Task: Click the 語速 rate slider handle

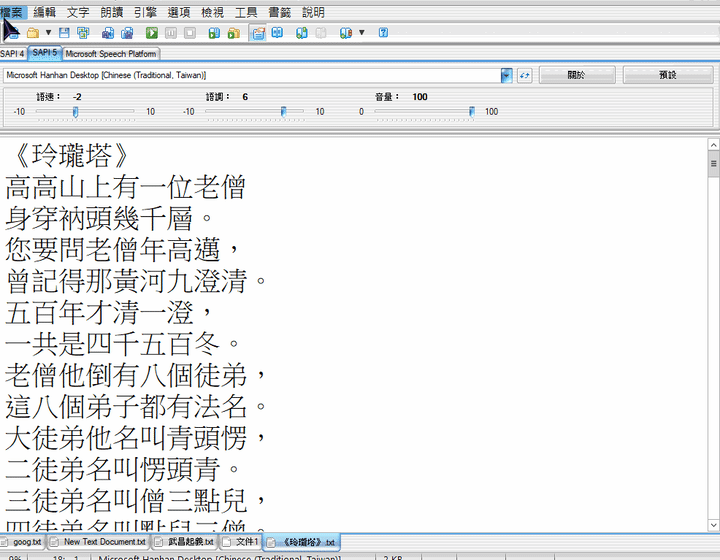Action: coord(76,112)
